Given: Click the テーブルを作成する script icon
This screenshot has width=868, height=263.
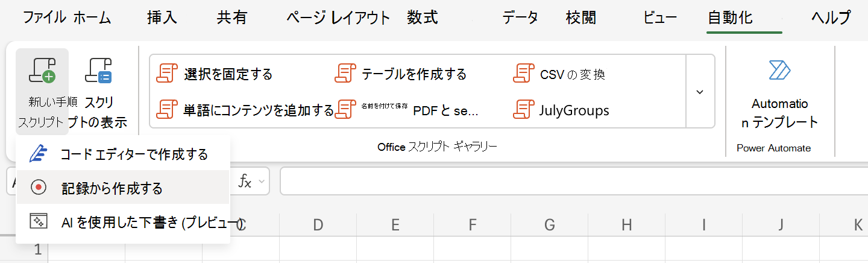Looking at the screenshot, I should pos(345,74).
